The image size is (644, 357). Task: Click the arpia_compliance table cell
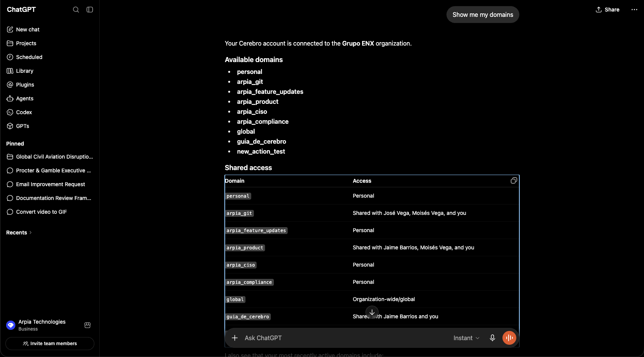pos(249,282)
